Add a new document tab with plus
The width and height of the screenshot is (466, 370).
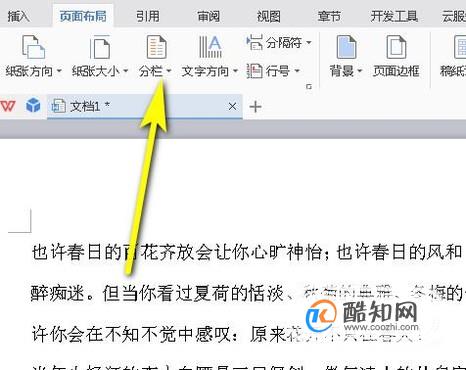tap(255, 107)
